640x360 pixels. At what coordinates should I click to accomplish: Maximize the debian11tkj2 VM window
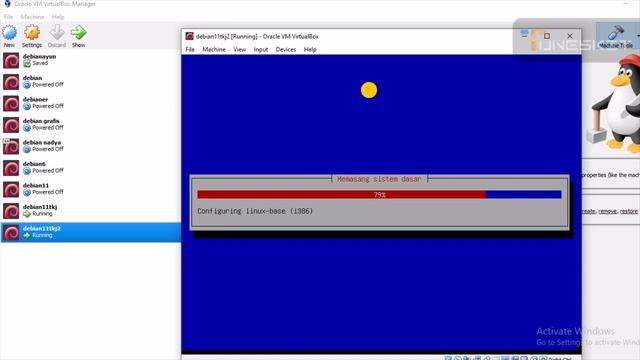click(x=547, y=36)
